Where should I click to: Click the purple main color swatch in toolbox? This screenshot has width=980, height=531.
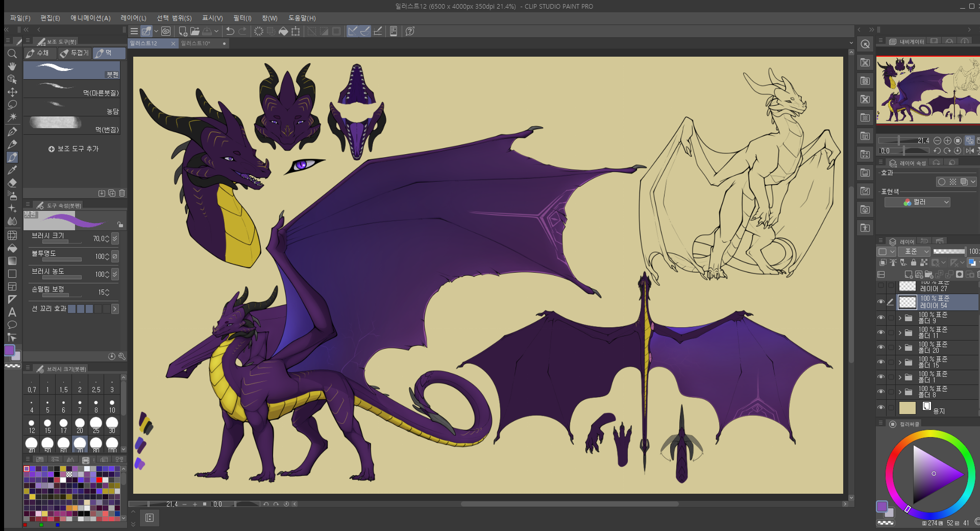[x=10, y=350]
